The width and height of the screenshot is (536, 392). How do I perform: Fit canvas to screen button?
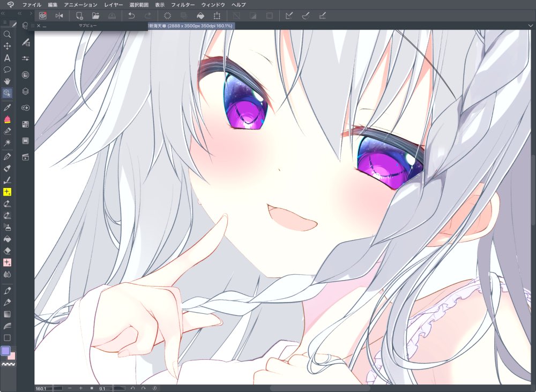(x=92, y=388)
